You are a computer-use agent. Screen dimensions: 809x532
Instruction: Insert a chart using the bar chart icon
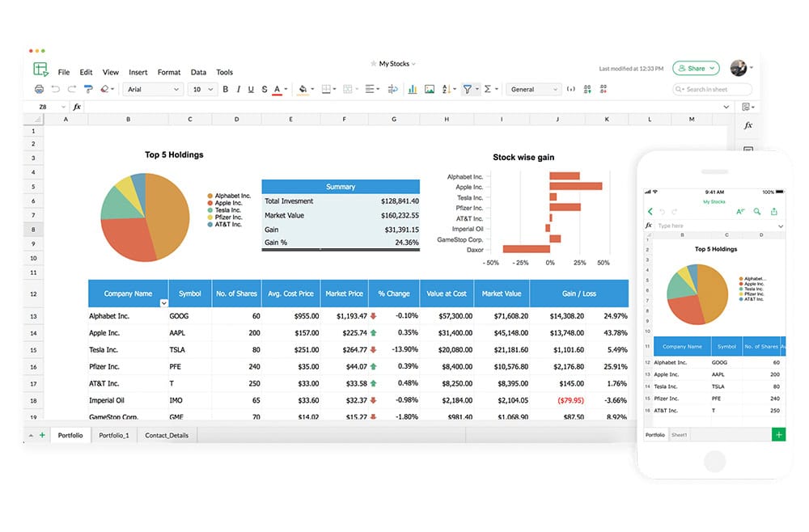pyautogui.click(x=413, y=89)
